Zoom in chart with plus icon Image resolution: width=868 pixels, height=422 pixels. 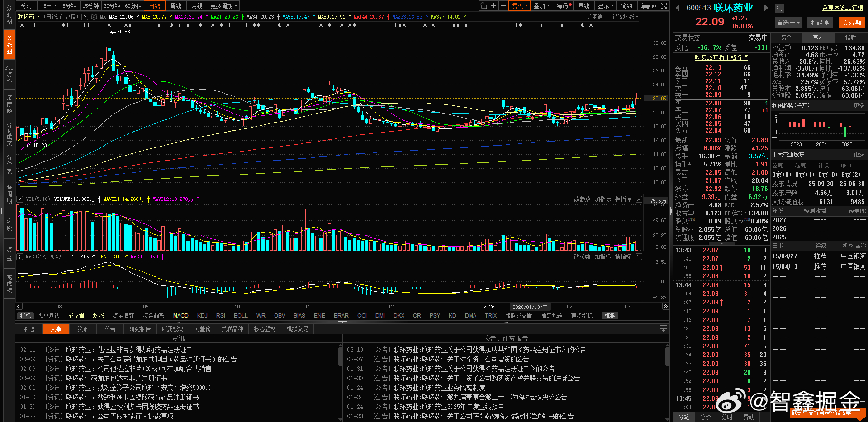(x=494, y=6)
